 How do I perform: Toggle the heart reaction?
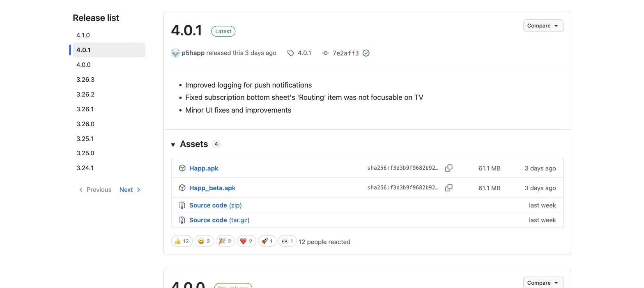(246, 241)
